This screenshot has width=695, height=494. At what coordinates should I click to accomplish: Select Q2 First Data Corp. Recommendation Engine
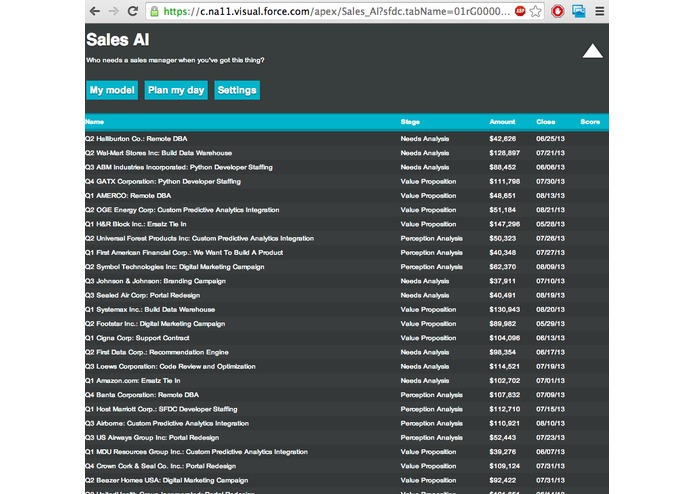(x=157, y=352)
